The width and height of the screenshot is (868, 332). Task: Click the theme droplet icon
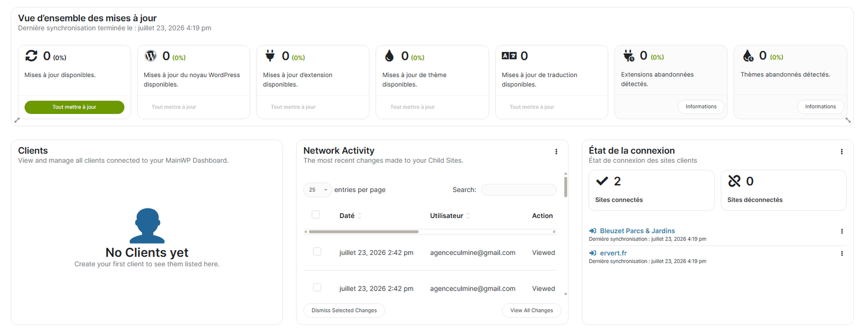pyautogui.click(x=389, y=55)
